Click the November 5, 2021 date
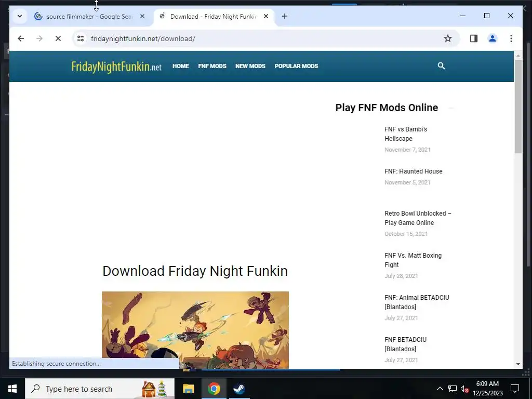This screenshot has width=532, height=399. pyautogui.click(x=407, y=182)
